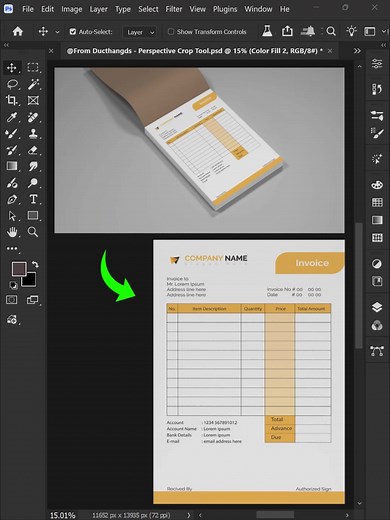
Task: Select the Lasso tool
Action: tap(12, 84)
